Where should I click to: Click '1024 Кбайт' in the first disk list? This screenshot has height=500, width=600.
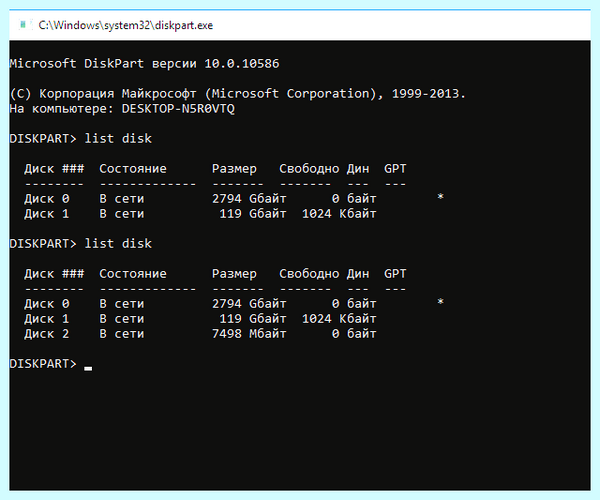click(339, 213)
